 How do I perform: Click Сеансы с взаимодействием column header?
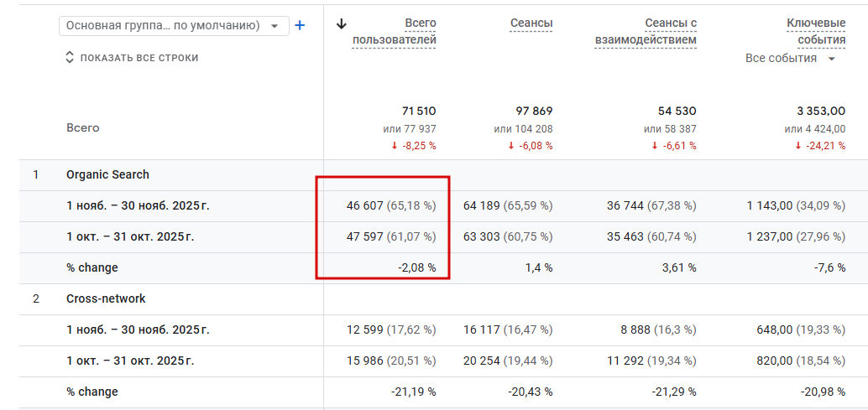pyautogui.click(x=646, y=31)
